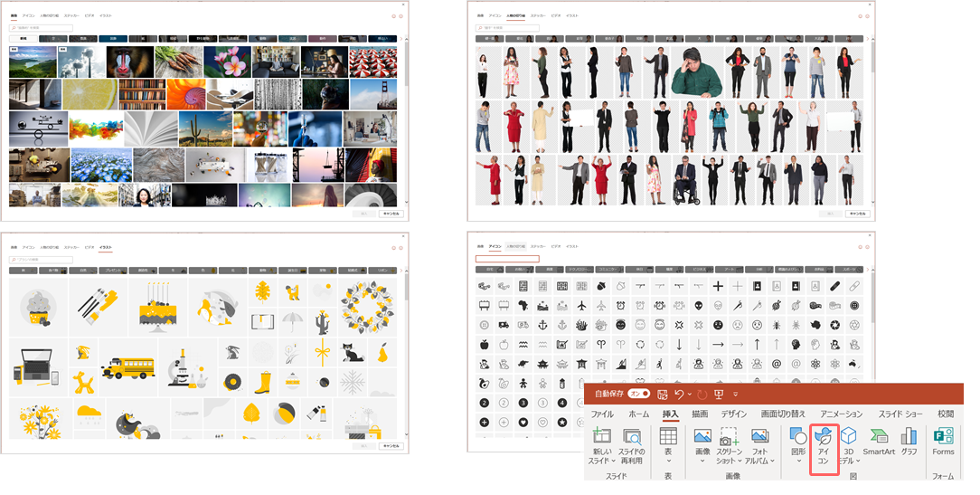Select the yellow school bus illustration
The height and width of the screenshot is (495, 980).
128,368
